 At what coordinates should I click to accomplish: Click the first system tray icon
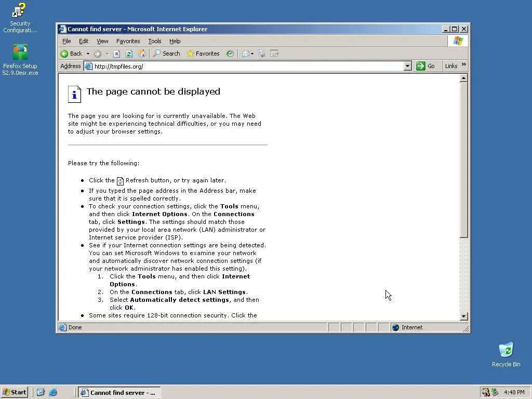pyautogui.click(x=486, y=392)
